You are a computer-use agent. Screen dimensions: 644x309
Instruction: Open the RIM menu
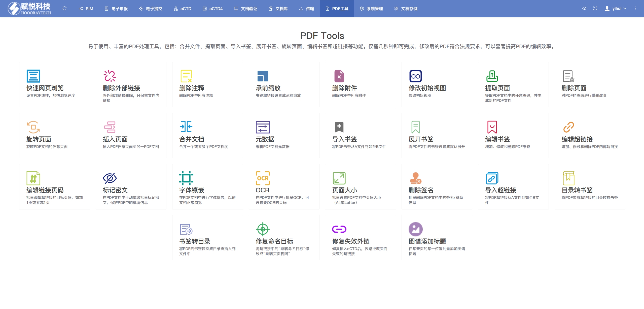pyautogui.click(x=86, y=9)
